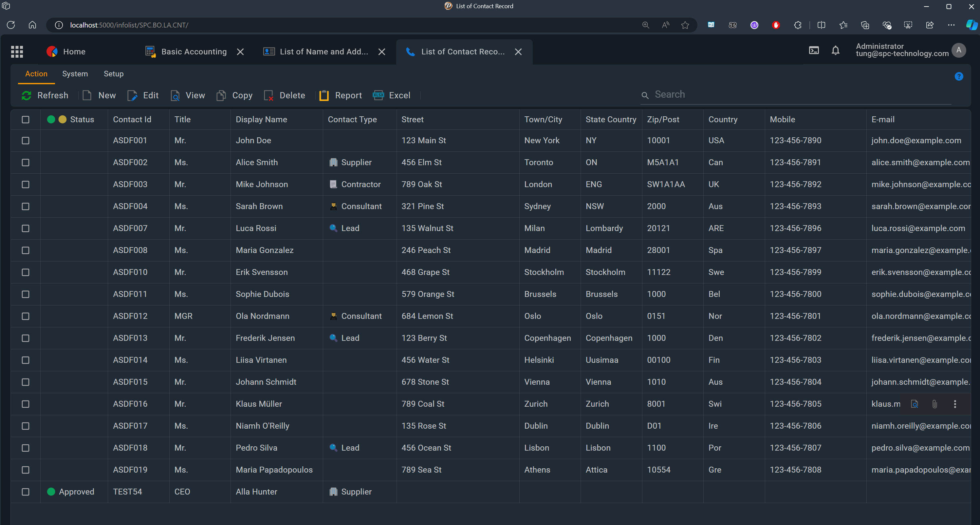The width and height of the screenshot is (980, 525).
Task: Open the Report toolbar button
Action: click(341, 96)
